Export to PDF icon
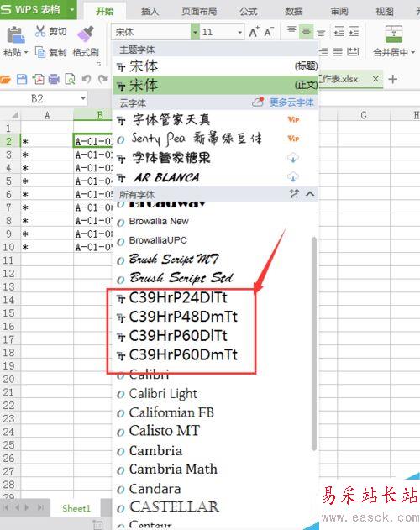The width and height of the screenshot is (420, 530). [x=38, y=80]
